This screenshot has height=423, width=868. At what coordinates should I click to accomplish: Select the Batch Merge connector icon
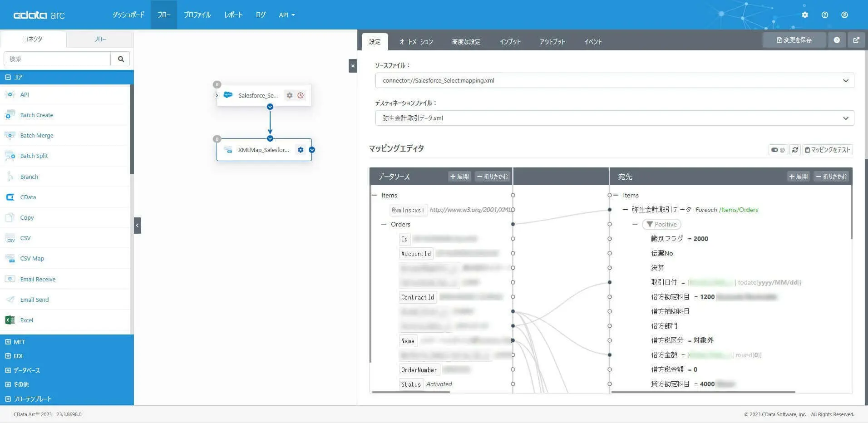click(10, 135)
